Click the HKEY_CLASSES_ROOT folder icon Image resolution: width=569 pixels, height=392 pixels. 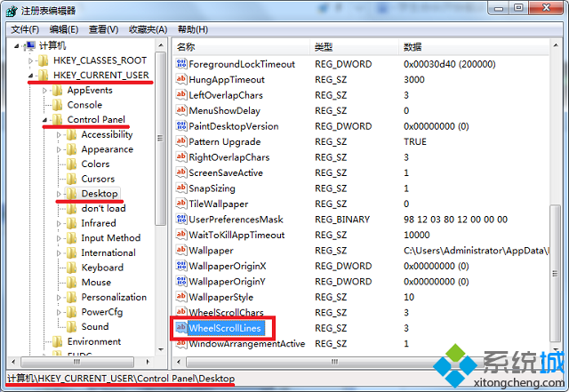click(44, 60)
